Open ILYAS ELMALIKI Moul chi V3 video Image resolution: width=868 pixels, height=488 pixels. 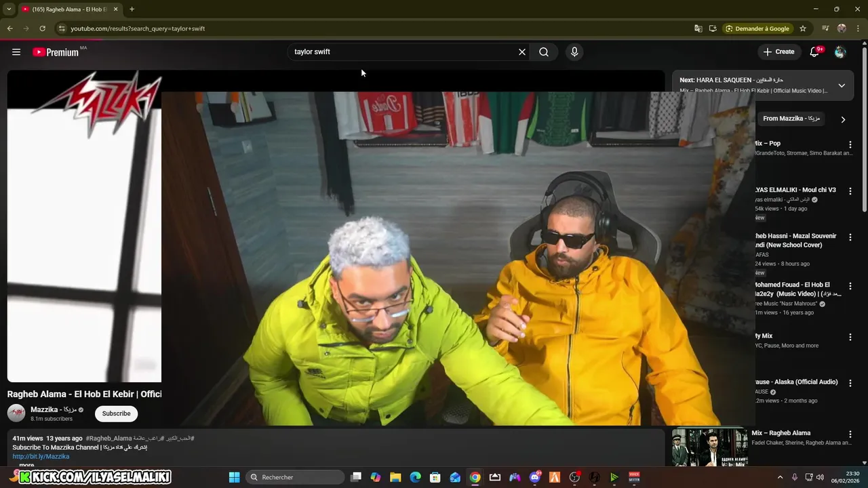pos(796,190)
